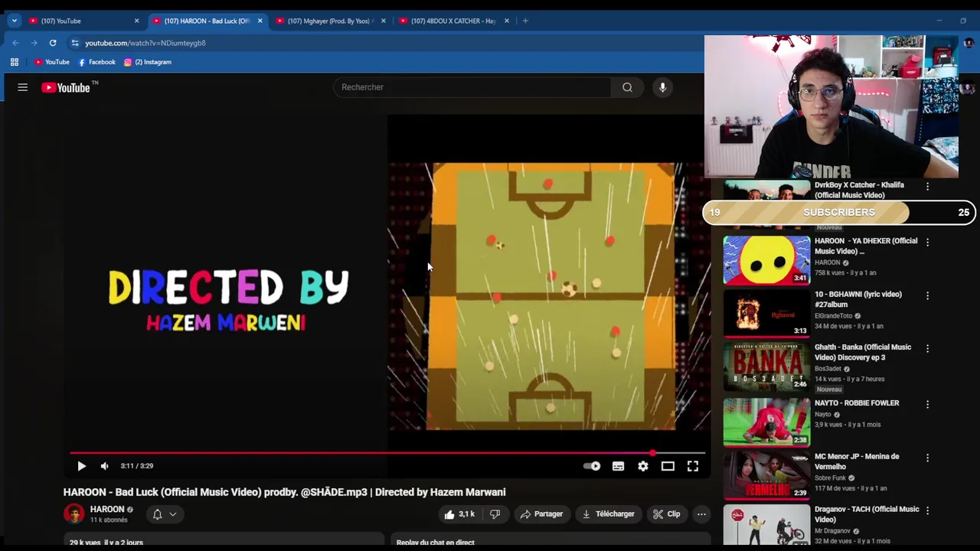Go back in browser history

coord(15,43)
